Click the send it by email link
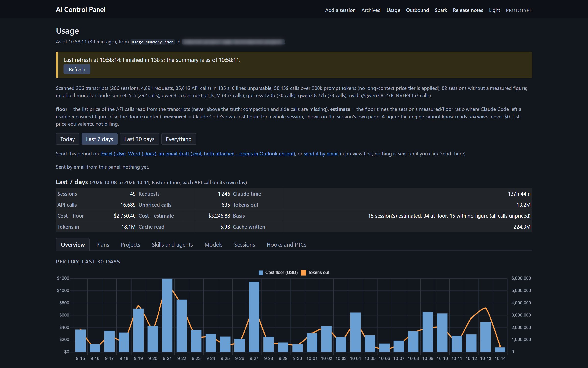588x368 pixels. 321,154
